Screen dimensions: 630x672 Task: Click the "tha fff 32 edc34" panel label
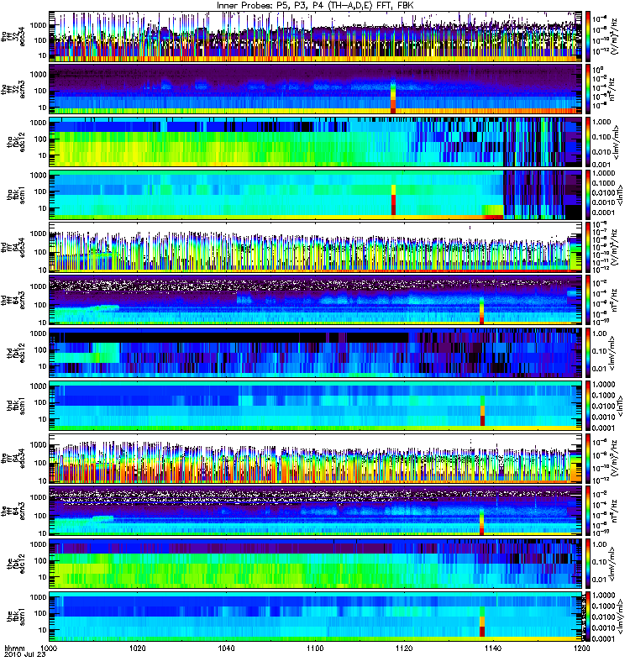13,36
